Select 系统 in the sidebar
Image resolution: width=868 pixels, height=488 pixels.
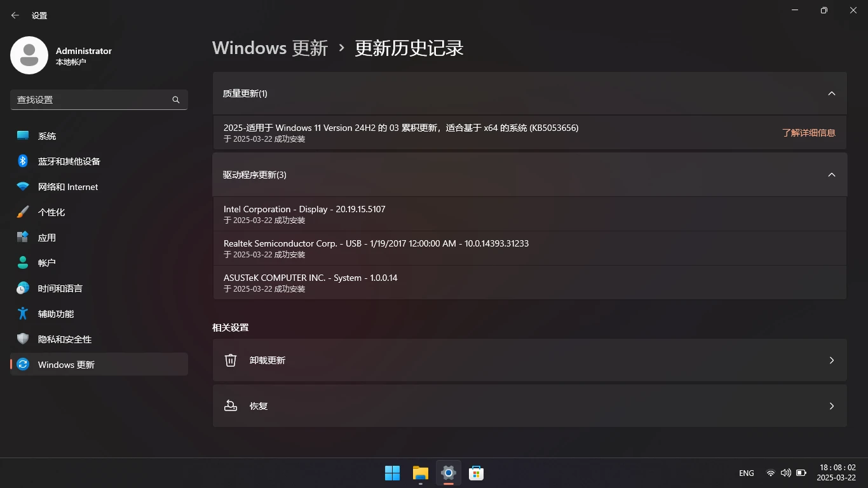[99, 136]
